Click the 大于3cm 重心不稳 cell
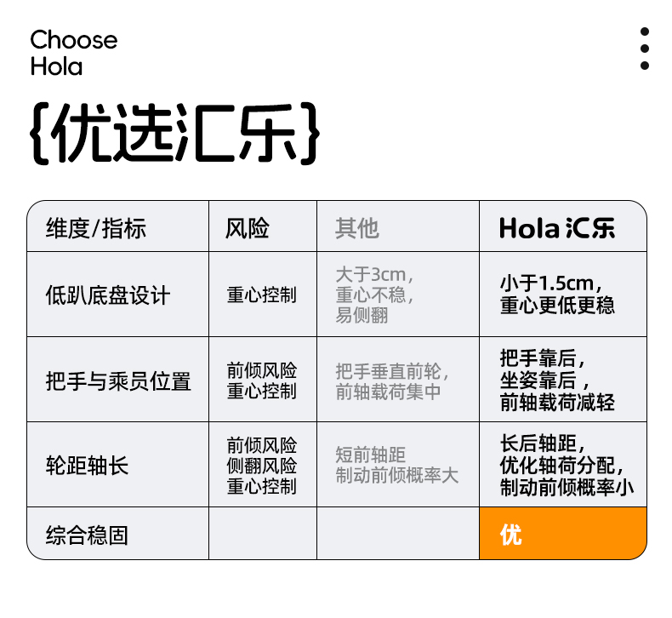This screenshot has width=672, height=618. tap(375, 295)
